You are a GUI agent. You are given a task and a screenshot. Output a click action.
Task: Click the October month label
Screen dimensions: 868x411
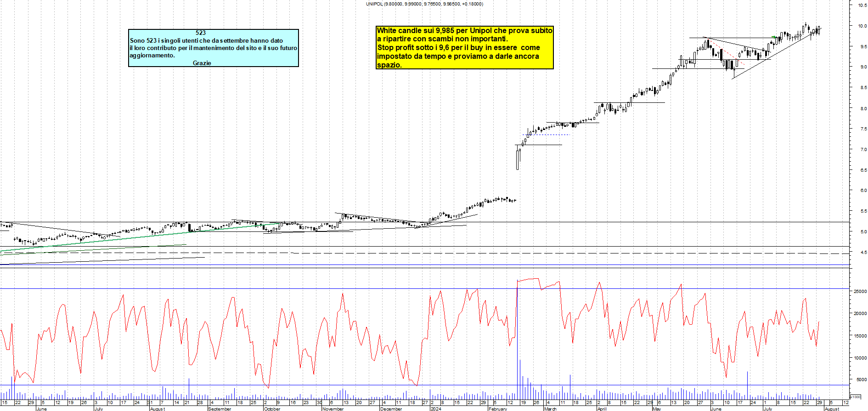coord(272,409)
